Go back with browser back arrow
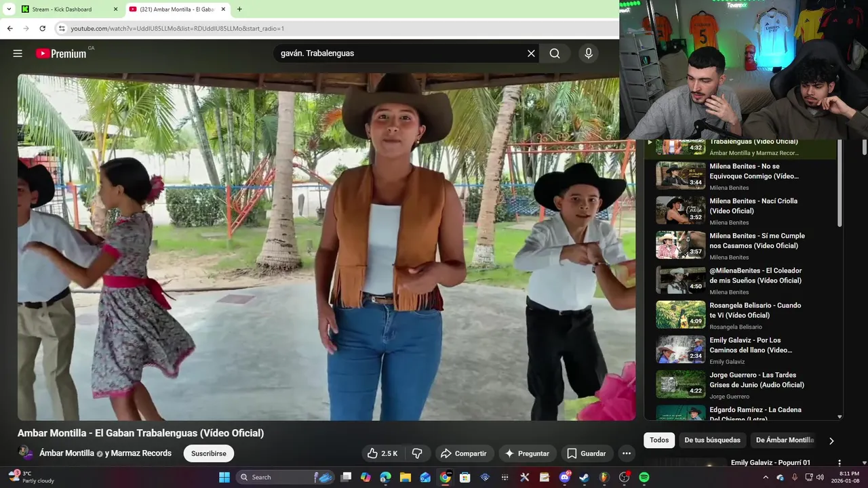The width and height of the screenshot is (868, 488). click(9, 28)
